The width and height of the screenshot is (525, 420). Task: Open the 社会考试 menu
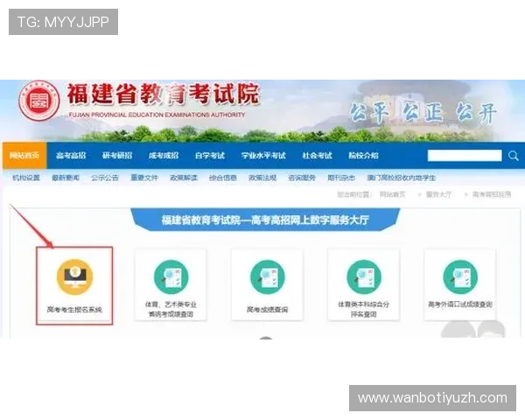coord(317,156)
